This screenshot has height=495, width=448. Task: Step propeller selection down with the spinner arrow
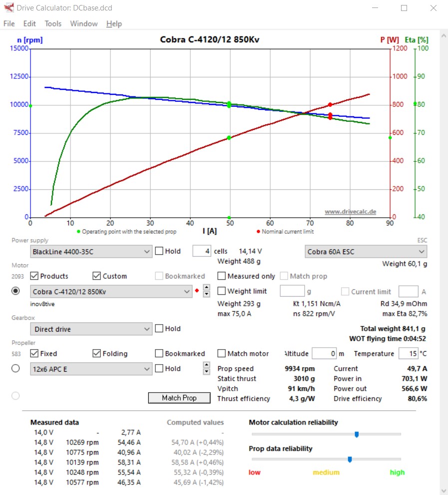(x=207, y=372)
